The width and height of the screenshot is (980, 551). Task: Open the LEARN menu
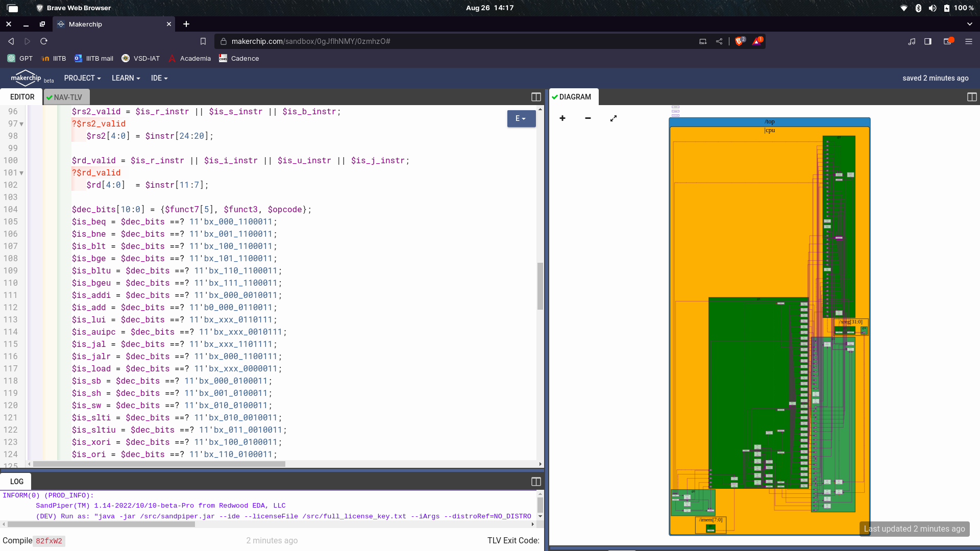pyautogui.click(x=126, y=78)
